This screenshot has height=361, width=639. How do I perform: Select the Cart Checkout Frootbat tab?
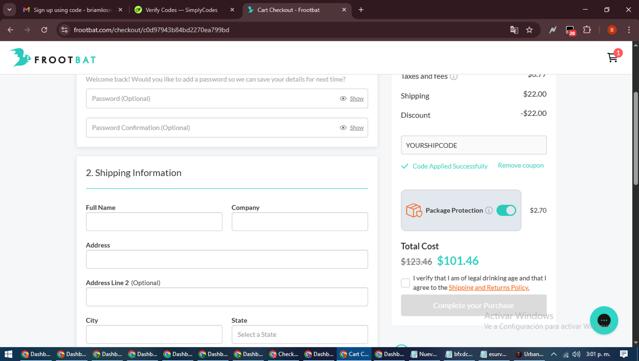296,10
